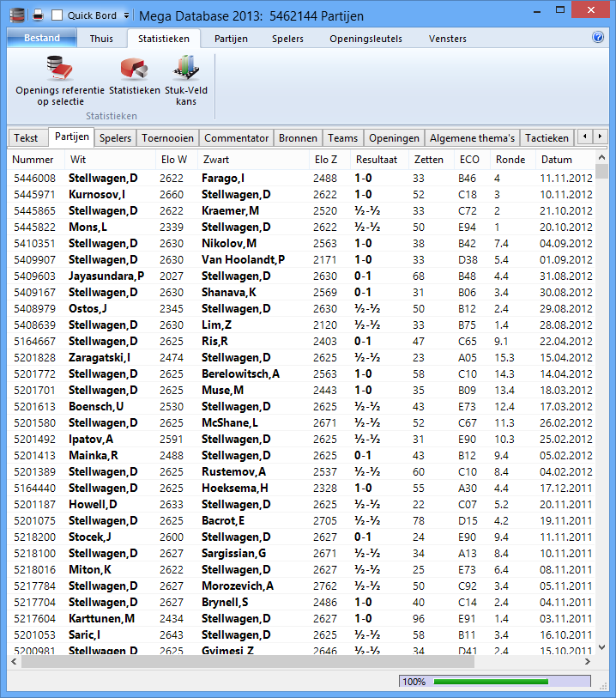
Task: Click the 100% green progress bar
Action: pos(494,682)
